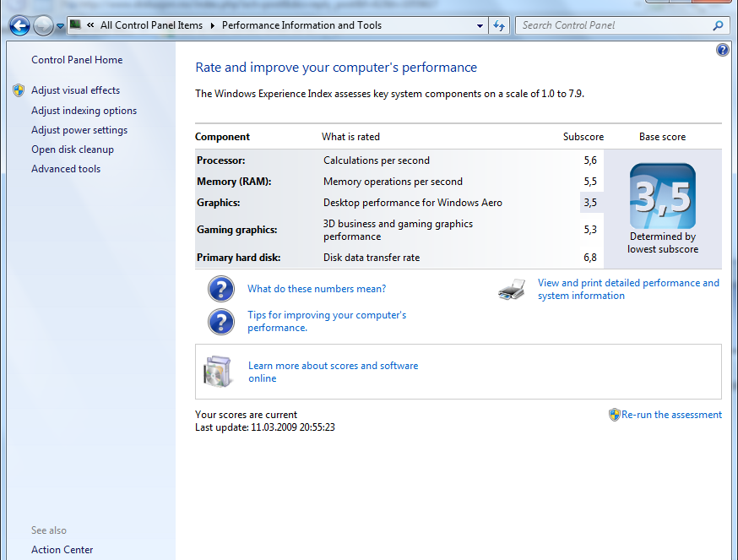
Task: Click question icon beside Tips for improving performance
Action: pos(221,322)
